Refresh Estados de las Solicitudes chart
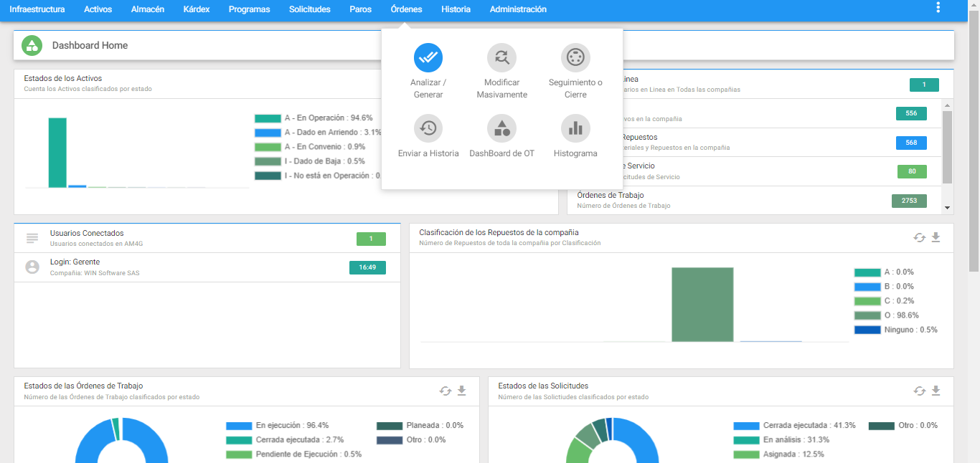Screen dimensions: 980x463 tap(919, 391)
